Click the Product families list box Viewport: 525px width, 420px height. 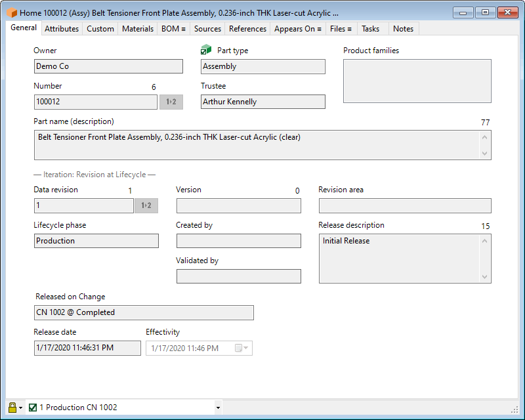pyautogui.click(x=417, y=81)
